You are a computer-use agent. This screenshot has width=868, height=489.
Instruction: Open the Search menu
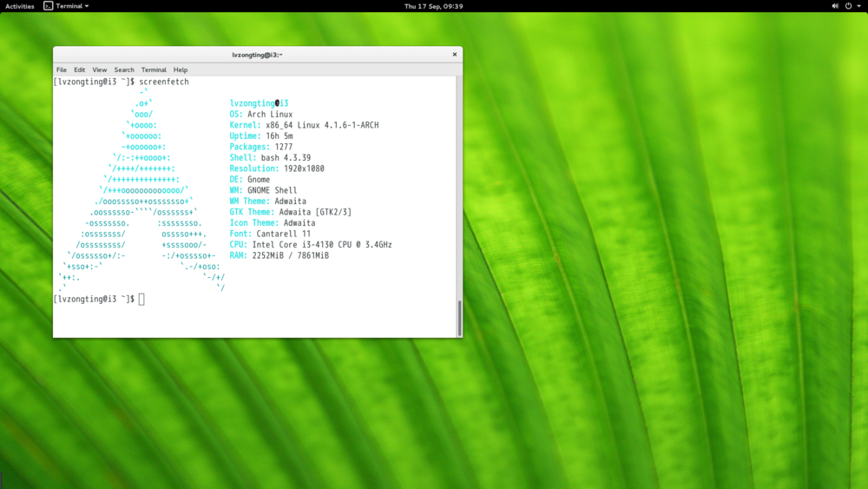click(124, 69)
